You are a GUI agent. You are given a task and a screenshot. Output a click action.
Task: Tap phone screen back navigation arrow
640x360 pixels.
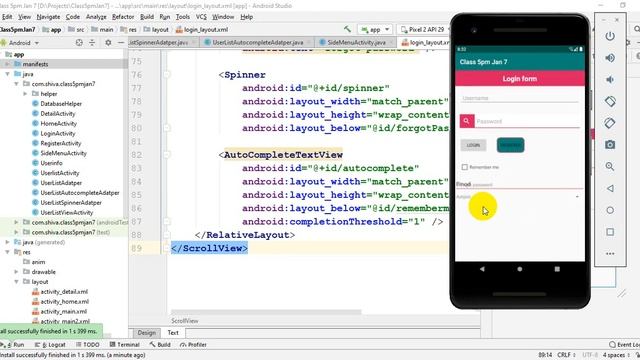tap(482, 269)
